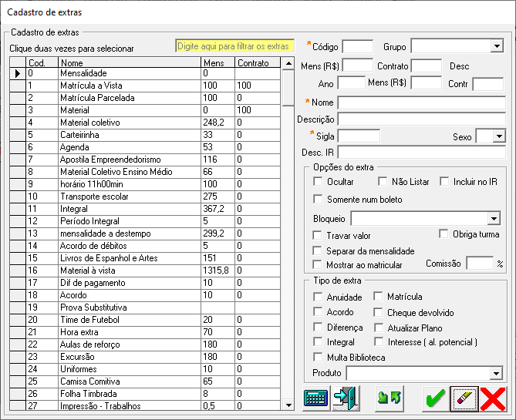516x420 pixels.
Task: Click the 1315,8 value in Material à vista row
Action: click(216, 270)
